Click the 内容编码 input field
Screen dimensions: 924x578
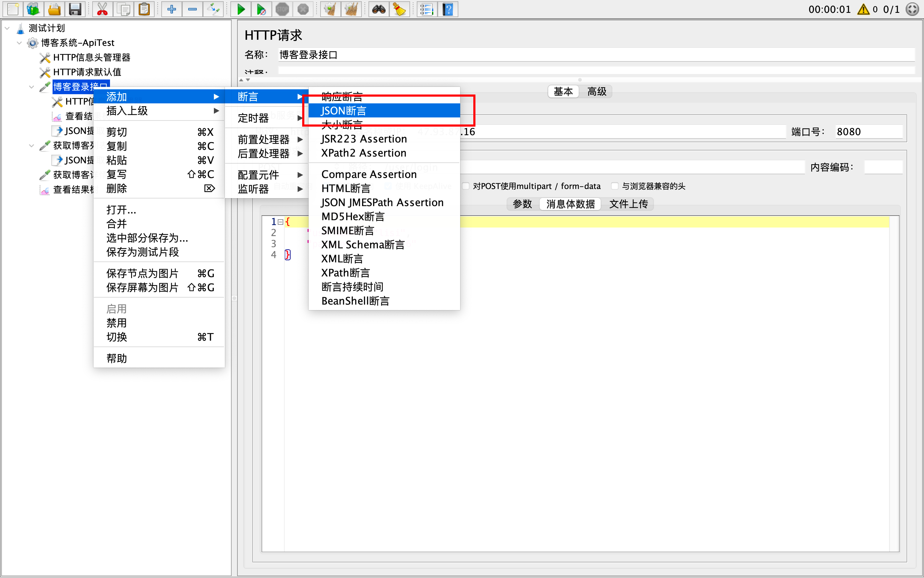[883, 168]
